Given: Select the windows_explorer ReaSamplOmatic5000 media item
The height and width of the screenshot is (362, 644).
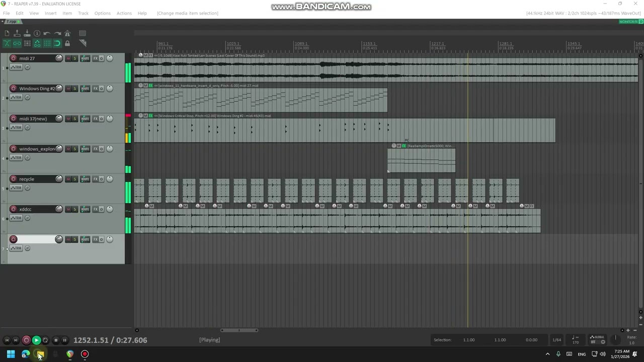Looking at the screenshot, I should [422, 160].
